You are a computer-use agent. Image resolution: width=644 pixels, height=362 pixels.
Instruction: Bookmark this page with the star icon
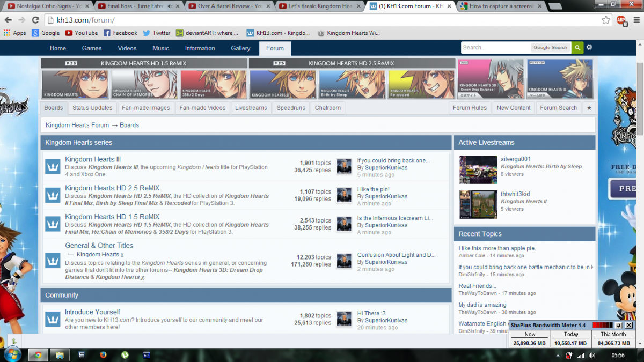coord(606,20)
